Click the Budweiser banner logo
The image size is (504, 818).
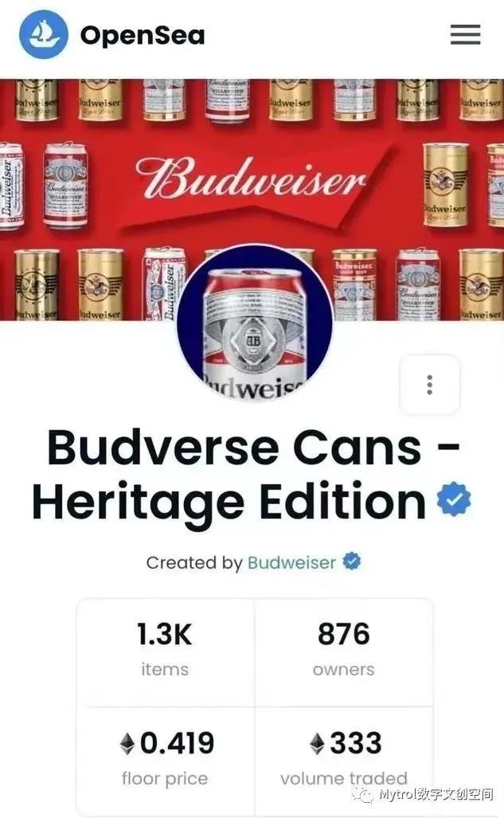tap(252, 180)
